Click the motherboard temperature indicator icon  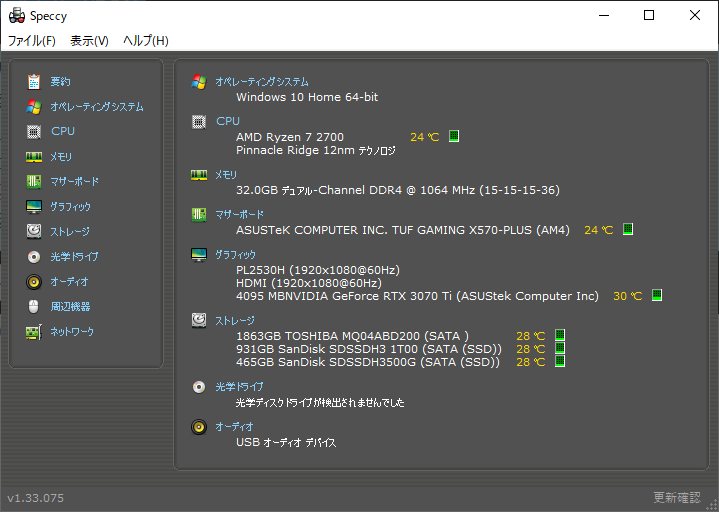(628, 229)
